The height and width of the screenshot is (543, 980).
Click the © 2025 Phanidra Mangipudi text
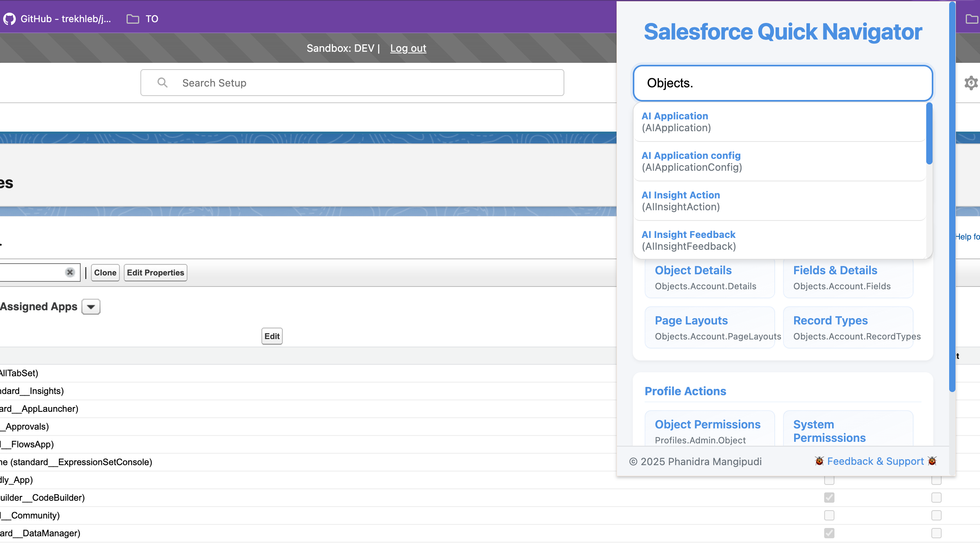[695, 462]
